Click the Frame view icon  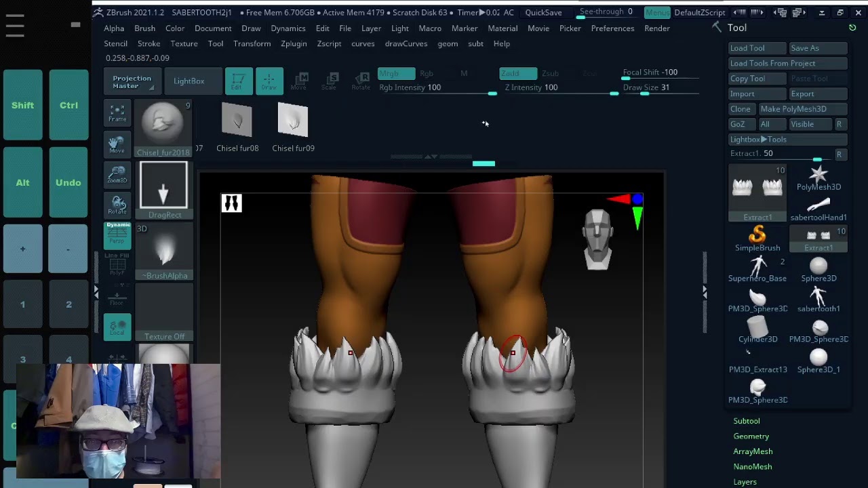[117, 113]
